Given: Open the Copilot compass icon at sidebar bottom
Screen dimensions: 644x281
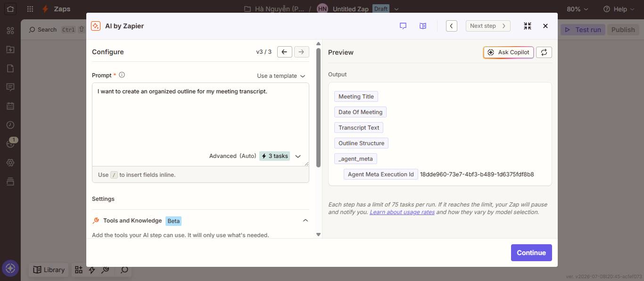Looking at the screenshot, I should (x=10, y=269).
